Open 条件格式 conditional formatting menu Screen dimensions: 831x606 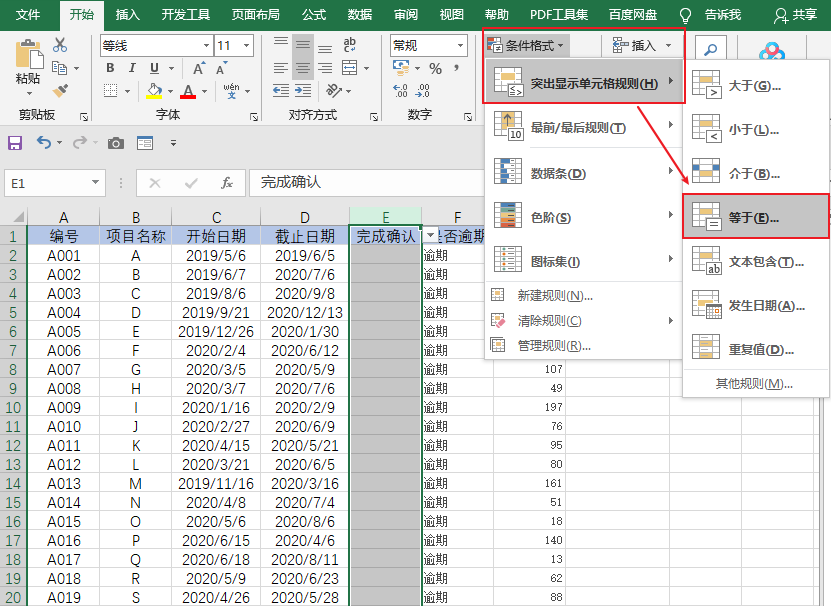[527, 46]
